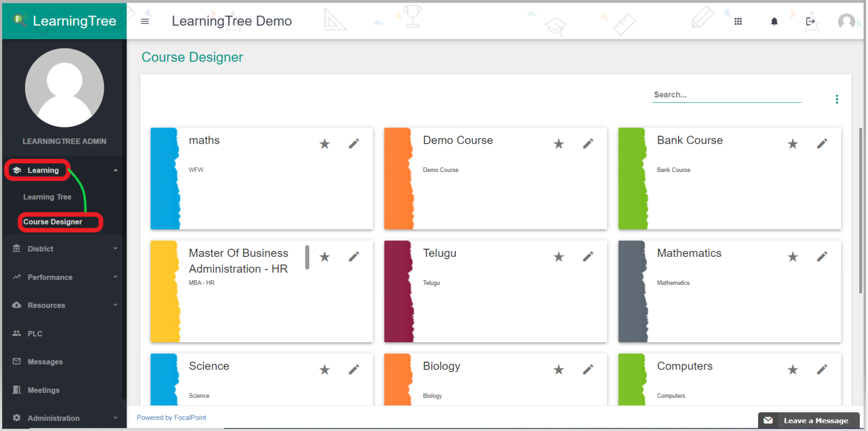868x431 pixels.
Task: Click the logout icon in header
Action: [810, 21]
